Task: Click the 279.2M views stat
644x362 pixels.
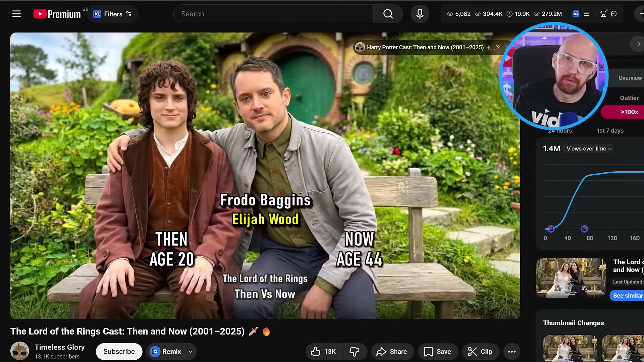Action: [548, 14]
